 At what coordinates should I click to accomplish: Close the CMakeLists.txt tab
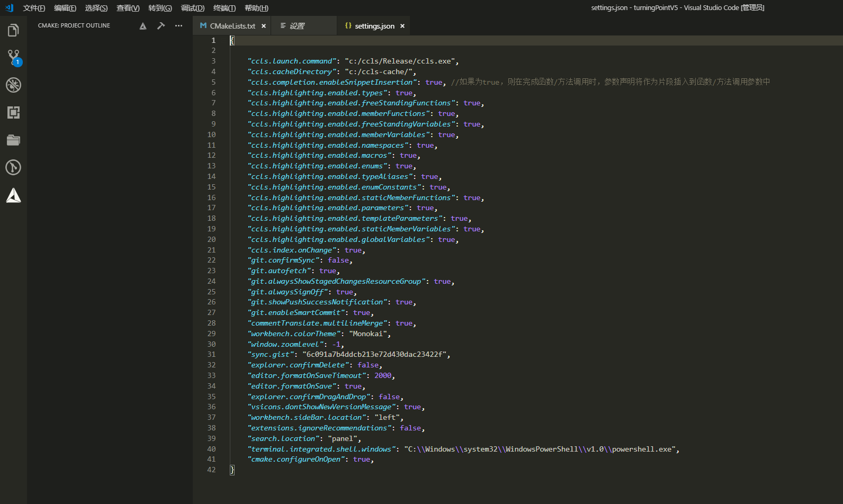point(264,26)
